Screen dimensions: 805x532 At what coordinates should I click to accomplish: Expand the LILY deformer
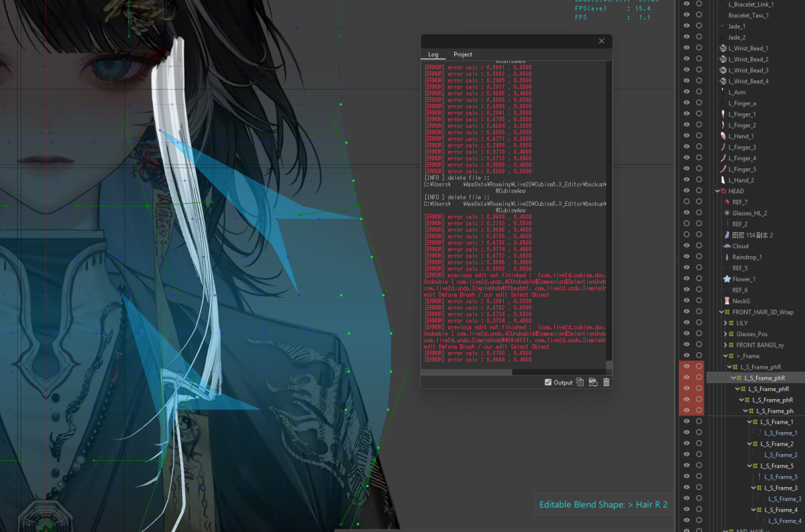pos(725,323)
